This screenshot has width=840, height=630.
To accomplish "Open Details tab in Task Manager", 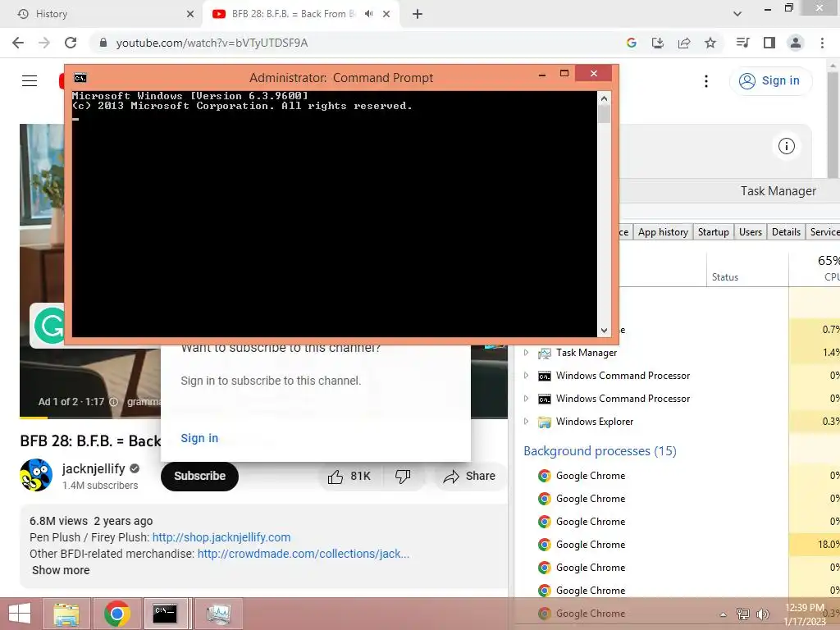I will tap(786, 232).
